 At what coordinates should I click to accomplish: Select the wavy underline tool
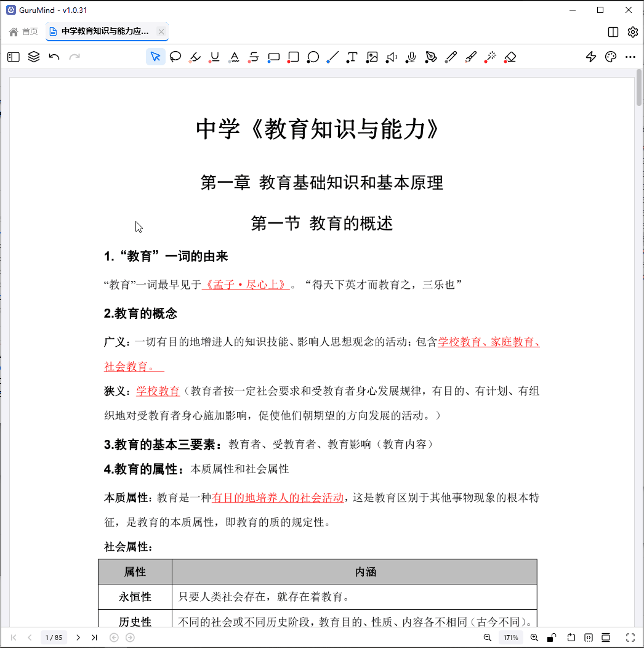(x=234, y=57)
